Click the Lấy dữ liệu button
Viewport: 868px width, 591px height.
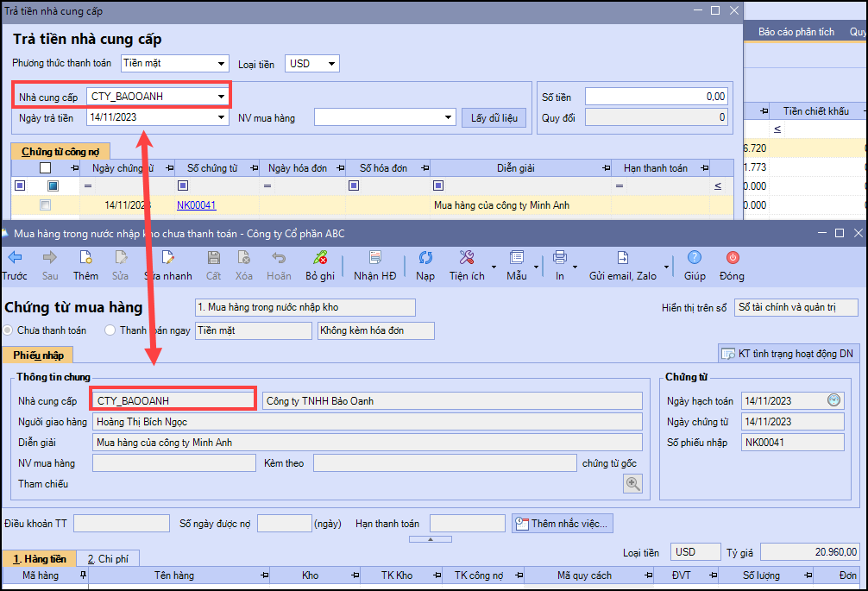coord(494,118)
